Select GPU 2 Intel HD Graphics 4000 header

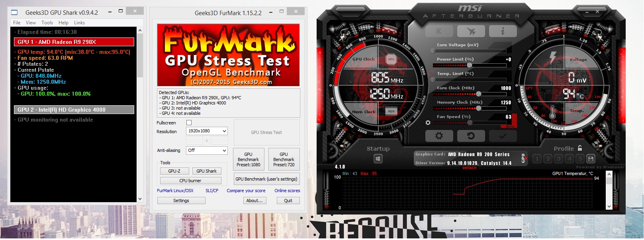pyautogui.click(x=74, y=110)
